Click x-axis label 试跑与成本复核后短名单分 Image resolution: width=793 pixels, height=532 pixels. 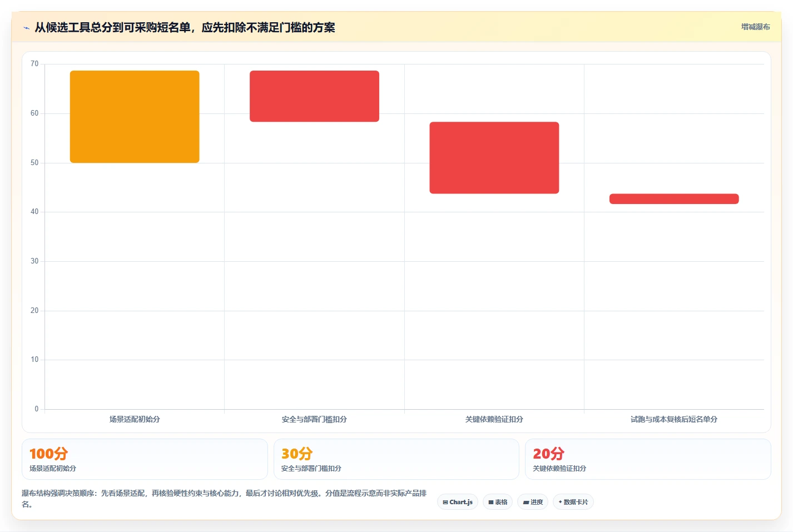(674, 419)
